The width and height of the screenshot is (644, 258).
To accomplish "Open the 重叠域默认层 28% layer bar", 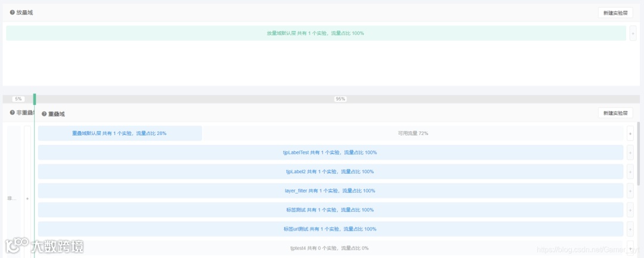I will [x=120, y=133].
